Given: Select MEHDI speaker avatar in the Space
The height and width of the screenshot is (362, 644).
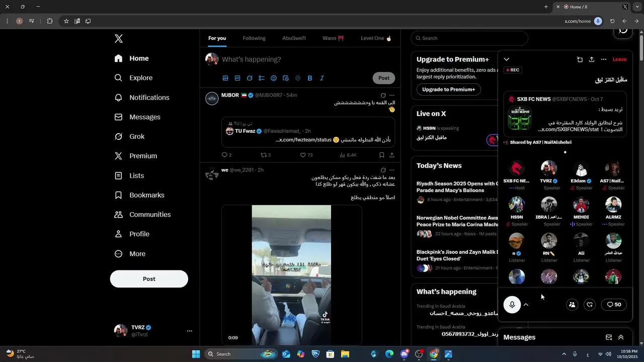Looking at the screenshot, I should pos(581,205).
